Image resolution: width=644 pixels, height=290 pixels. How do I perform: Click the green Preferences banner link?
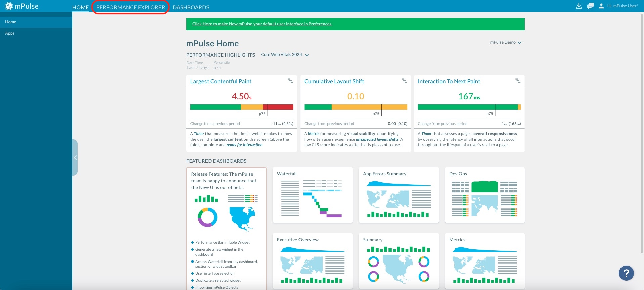(x=262, y=24)
